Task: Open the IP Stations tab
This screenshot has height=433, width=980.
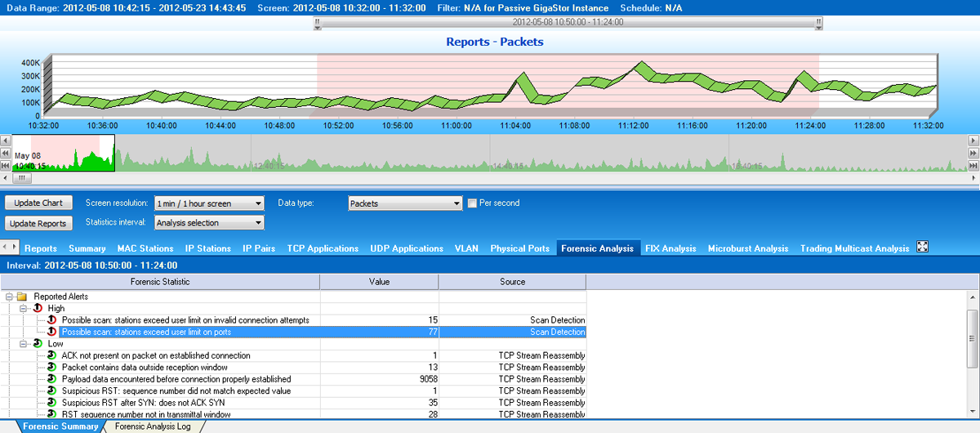Action: (207, 248)
